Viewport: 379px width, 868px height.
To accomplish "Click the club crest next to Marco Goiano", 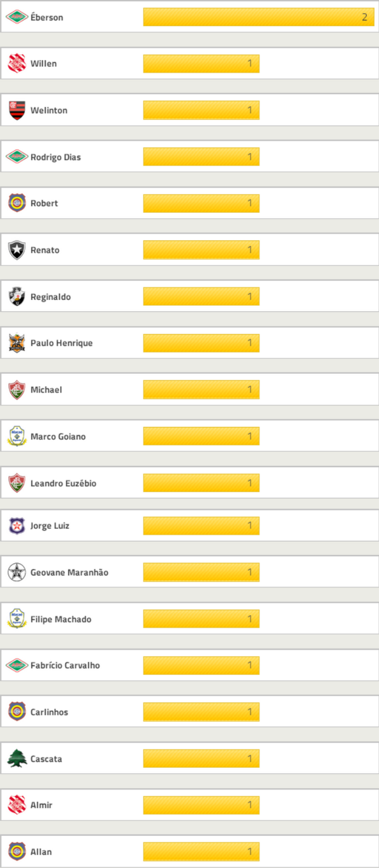I will click(17, 436).
